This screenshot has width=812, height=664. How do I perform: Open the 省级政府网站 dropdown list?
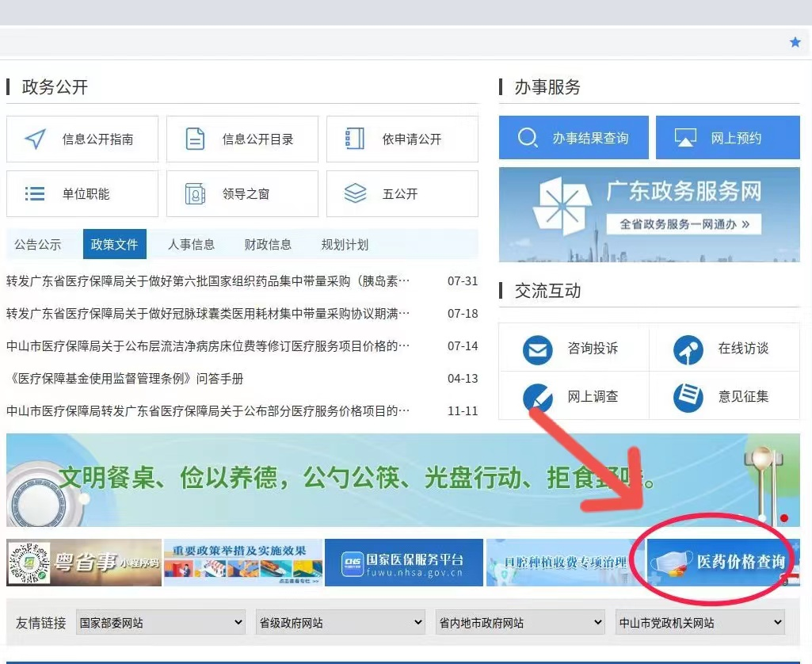click(x=339, y=622)
